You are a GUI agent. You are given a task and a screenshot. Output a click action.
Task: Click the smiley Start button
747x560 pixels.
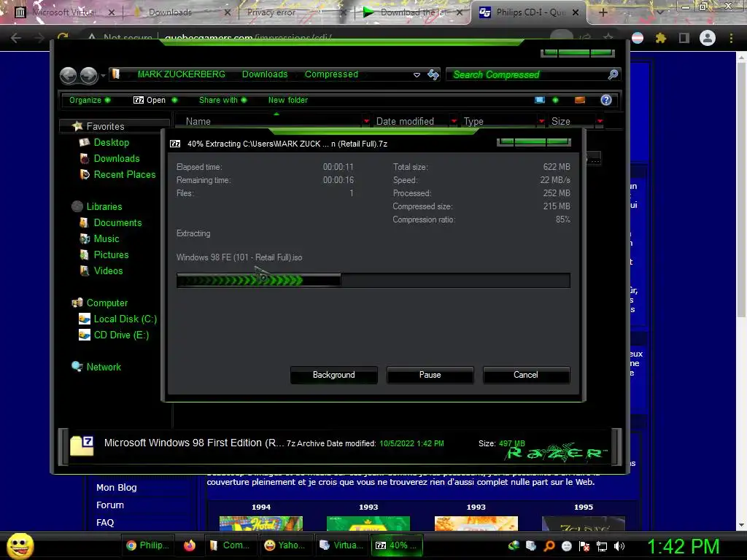point(20,545)
